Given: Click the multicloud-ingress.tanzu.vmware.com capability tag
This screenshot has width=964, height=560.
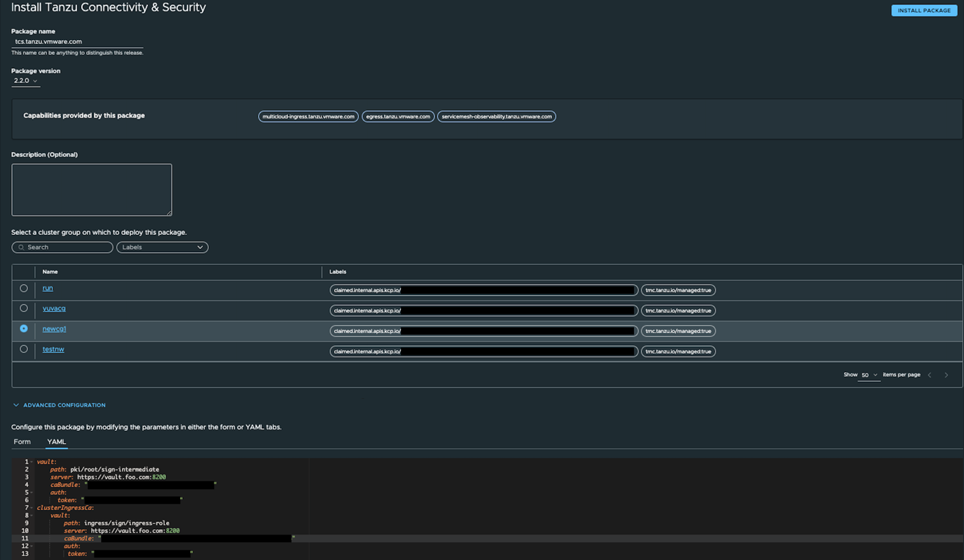Looking at the screenshot, I should (309, 116).
